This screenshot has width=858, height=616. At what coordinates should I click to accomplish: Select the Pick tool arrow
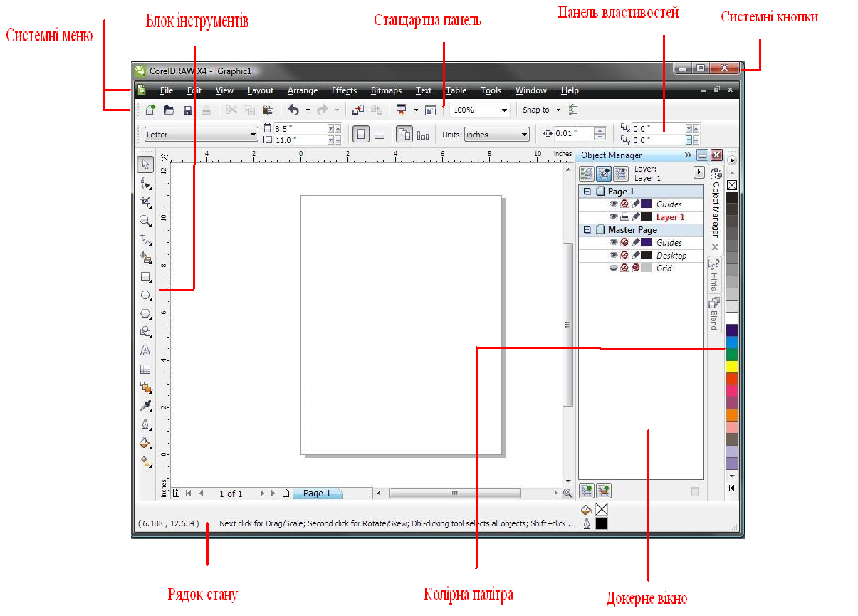click(145, 165)
